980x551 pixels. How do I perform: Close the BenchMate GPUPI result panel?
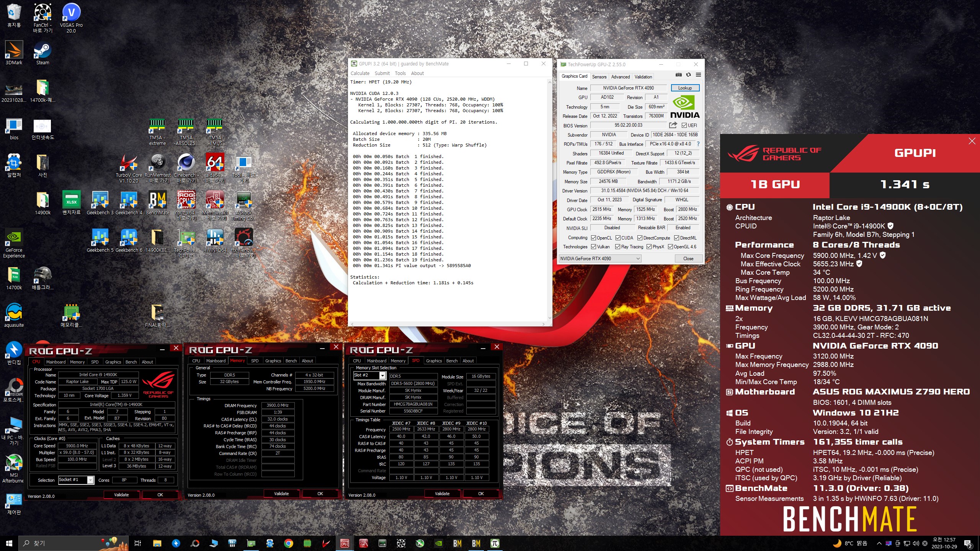972,141
